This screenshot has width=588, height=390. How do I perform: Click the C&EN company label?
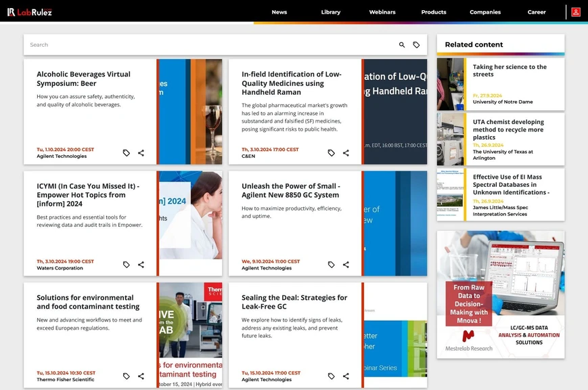[248, 156]
